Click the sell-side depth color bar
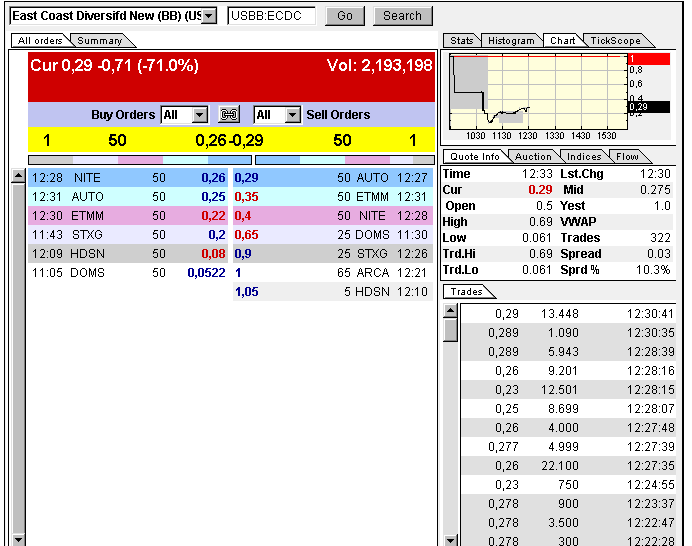Viewport: 692px width, 546px height. coord(344,159)
